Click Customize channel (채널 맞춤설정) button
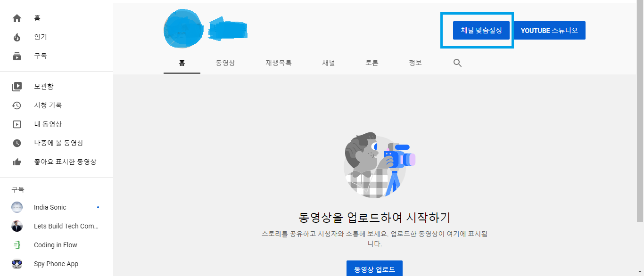The height and width of the screenshot is (276, 644). tap(481, 31)
